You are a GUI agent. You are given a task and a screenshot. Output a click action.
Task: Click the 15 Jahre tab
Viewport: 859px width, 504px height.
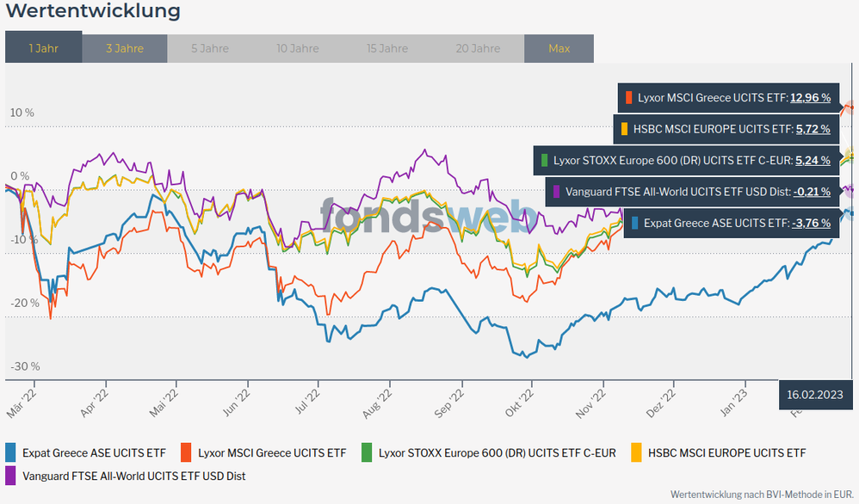pyautogui.click(x=387, y=48)
